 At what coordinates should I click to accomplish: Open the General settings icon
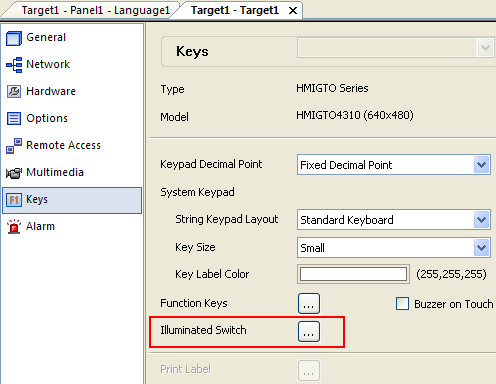point(14,38)
